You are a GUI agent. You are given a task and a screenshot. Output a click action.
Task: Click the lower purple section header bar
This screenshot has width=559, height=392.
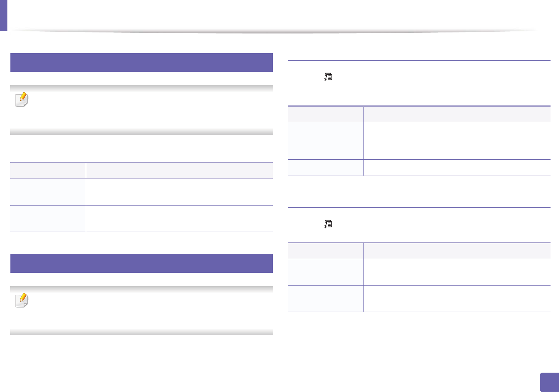[141, 263]
